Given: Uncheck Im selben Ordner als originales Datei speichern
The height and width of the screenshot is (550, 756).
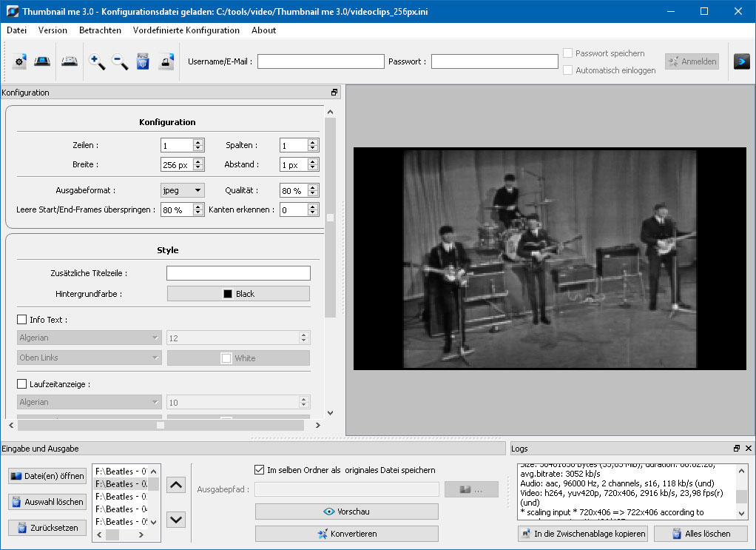Looking at the screenshot, I should (x=260, y=470).
